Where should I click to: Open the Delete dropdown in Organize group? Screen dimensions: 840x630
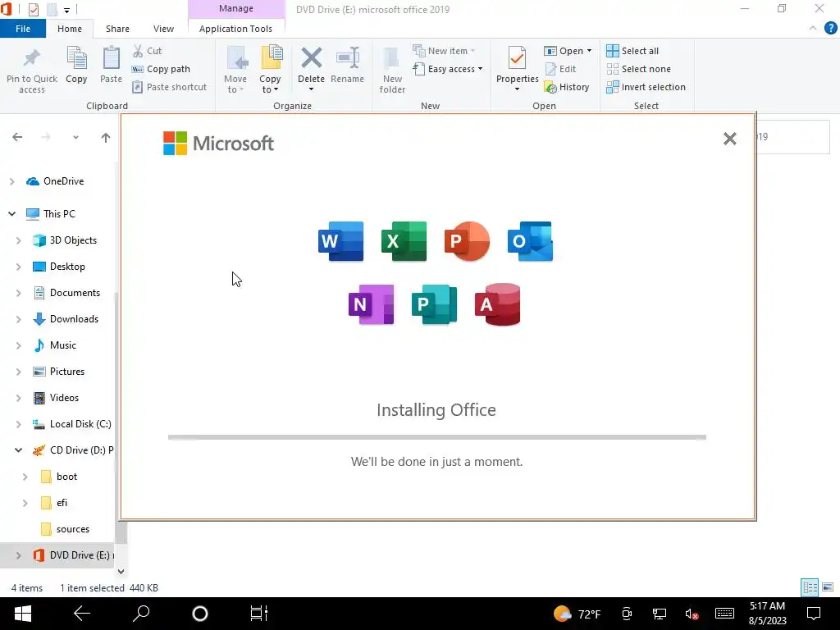pos(311,89)
